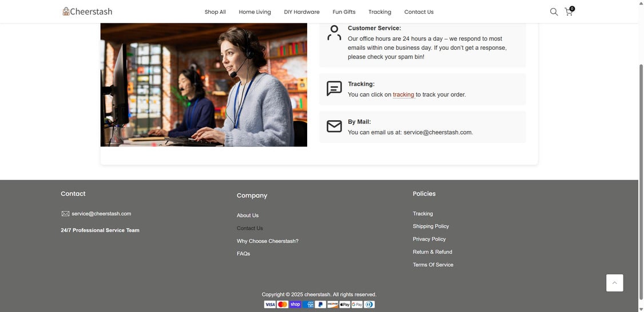Open the Why Choose Cheerstash? link

[x=267, y=241]
